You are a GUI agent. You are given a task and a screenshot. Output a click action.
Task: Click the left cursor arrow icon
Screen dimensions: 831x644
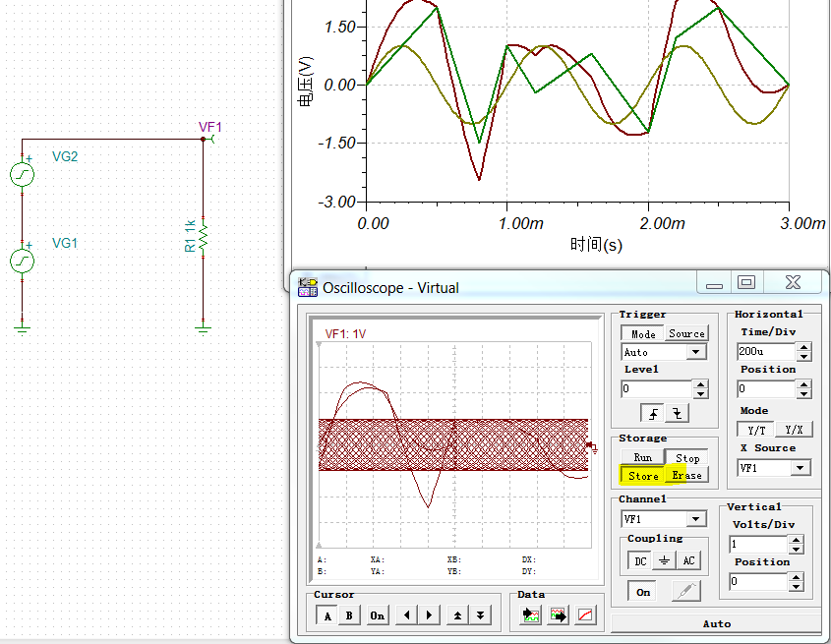click(x=407, y=615)
